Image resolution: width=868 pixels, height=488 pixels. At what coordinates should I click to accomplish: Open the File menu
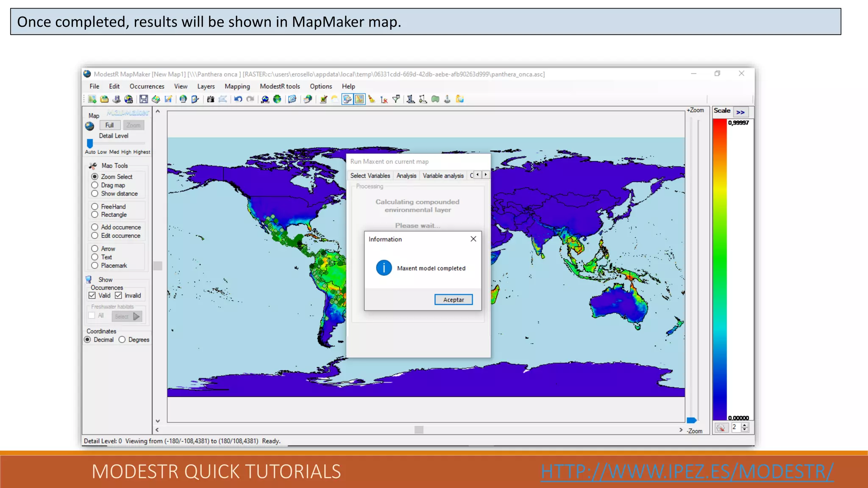click(x=94, y=86)
